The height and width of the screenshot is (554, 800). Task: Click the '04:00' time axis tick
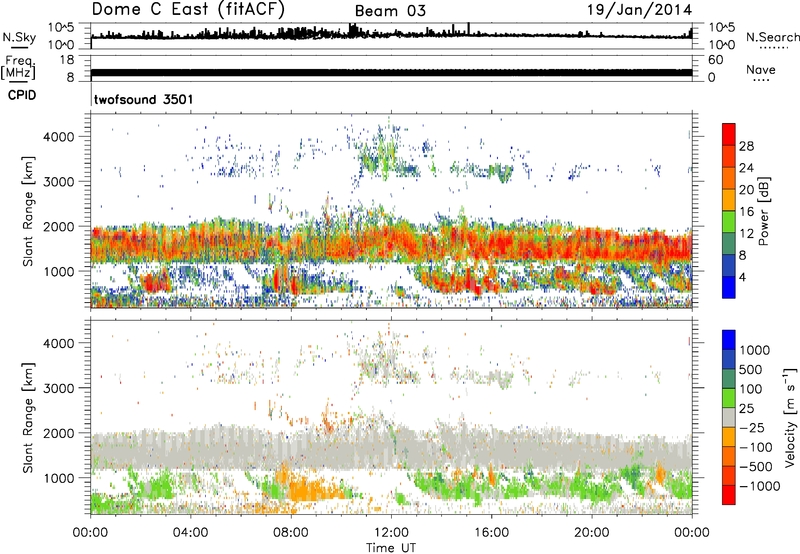190,533
